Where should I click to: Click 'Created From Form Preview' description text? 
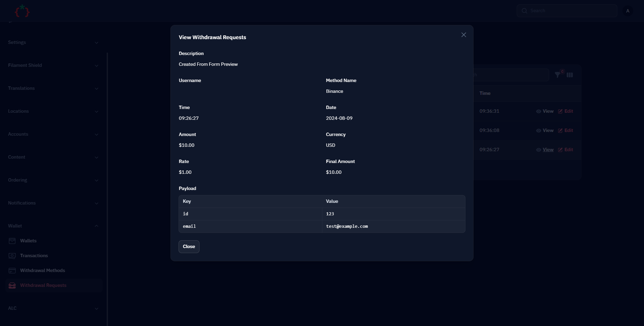coord(208,64)
